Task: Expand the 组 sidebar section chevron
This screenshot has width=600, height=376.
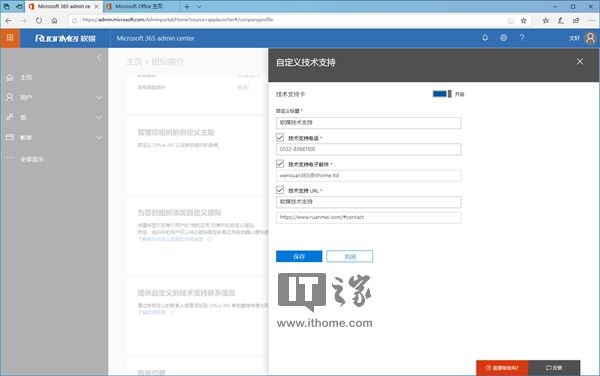Action: (x=99, y=117)
